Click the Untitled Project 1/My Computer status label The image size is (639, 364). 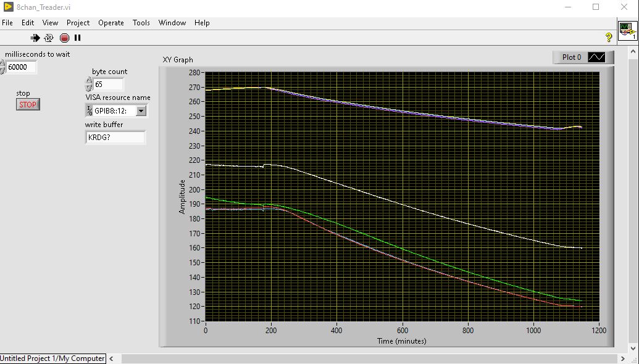pyautogui.click(x=52, y=358)
